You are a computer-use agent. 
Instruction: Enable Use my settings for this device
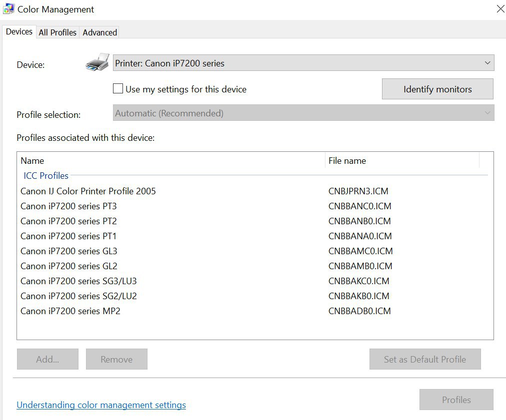pyautogui.click(x=118, y=88)
